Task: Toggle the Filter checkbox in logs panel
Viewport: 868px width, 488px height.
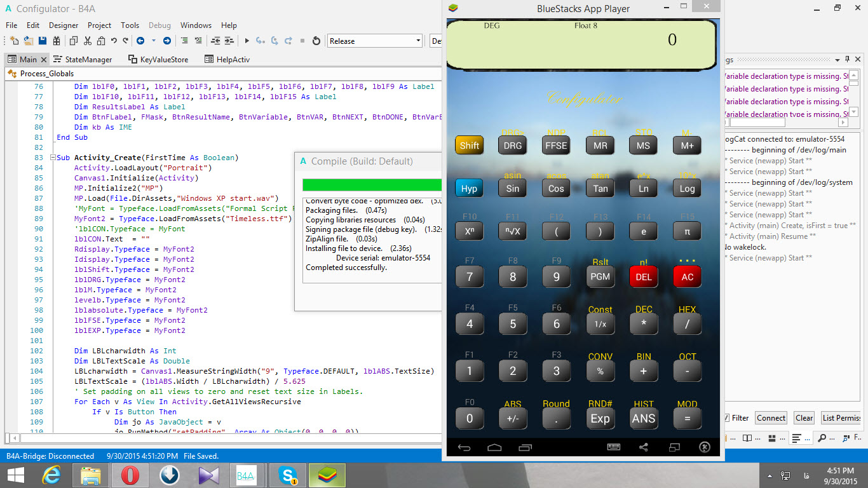Action: 726,418
